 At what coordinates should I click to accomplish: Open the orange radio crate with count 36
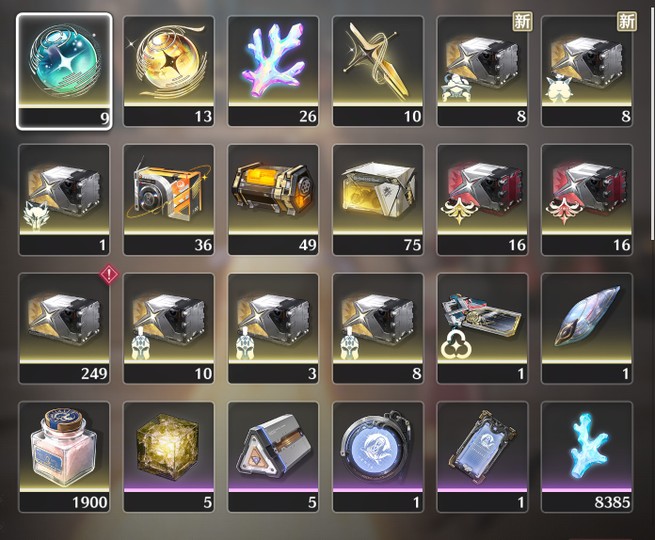pos(169,200)
